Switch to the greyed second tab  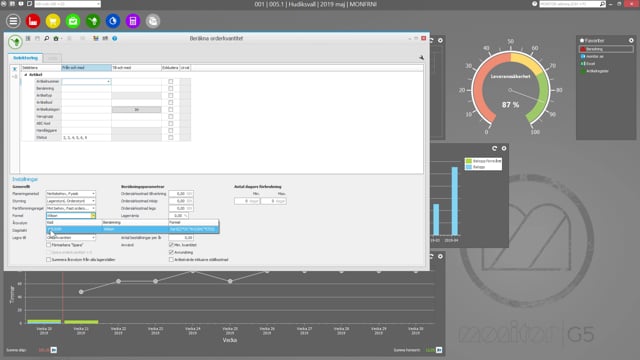pos(52,58)
